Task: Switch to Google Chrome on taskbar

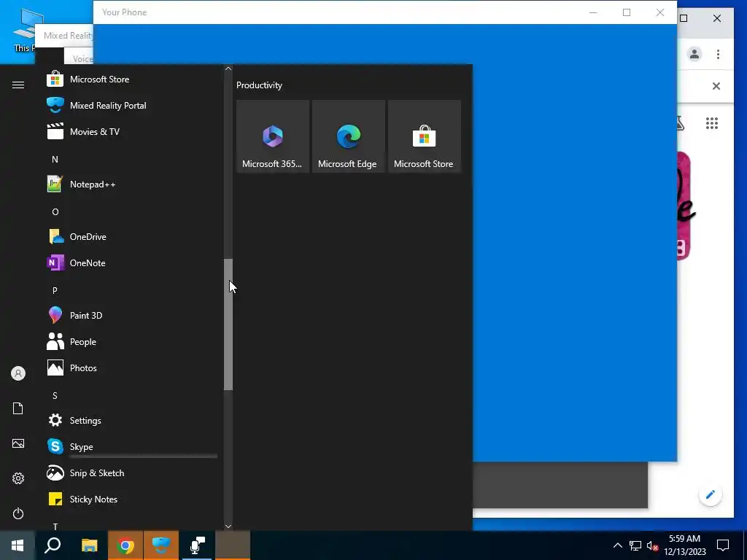Action: click(x=125, y=545)
